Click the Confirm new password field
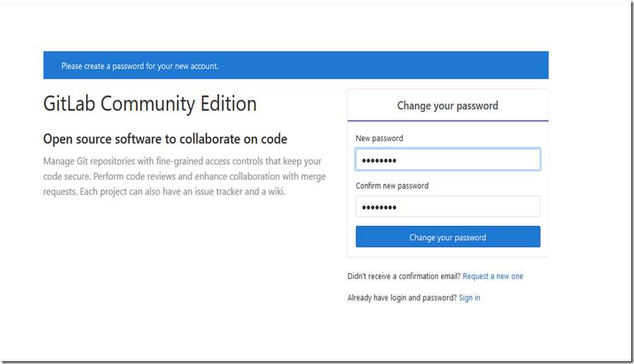This screenshot has height=364, width=634. coord(447,206)
